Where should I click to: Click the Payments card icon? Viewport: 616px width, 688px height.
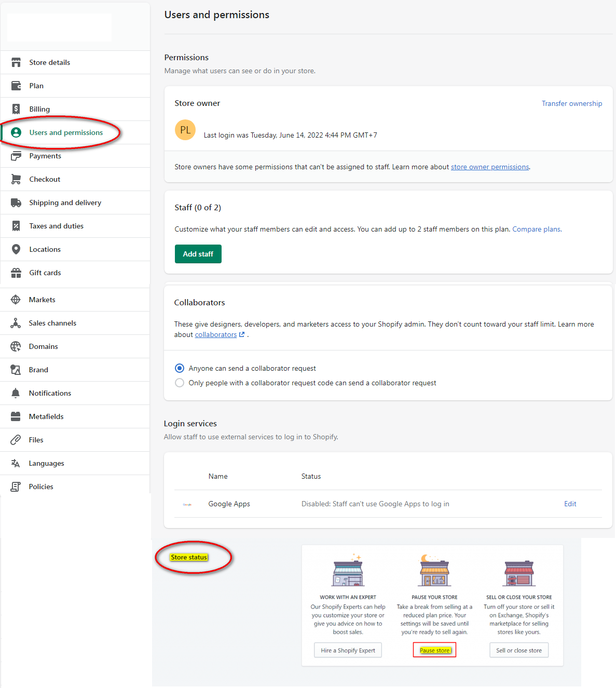16,156
